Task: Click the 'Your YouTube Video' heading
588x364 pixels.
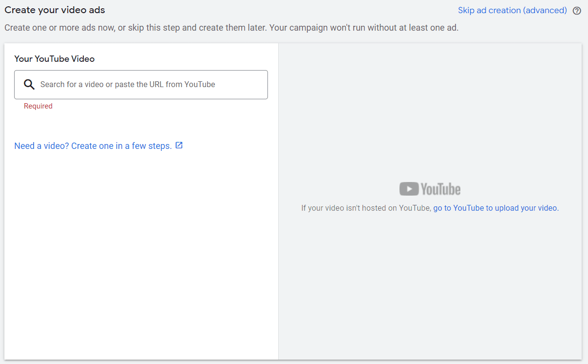Action: point(55,59)
